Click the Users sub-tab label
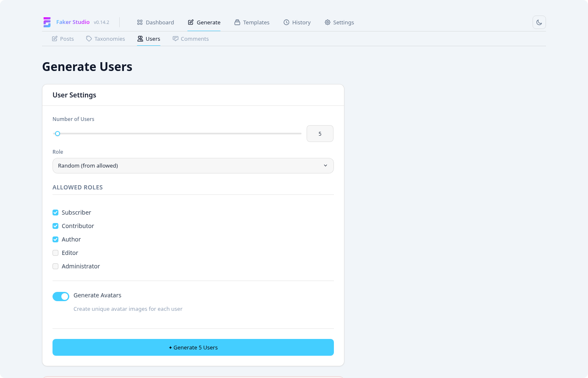 pos(153,39)
